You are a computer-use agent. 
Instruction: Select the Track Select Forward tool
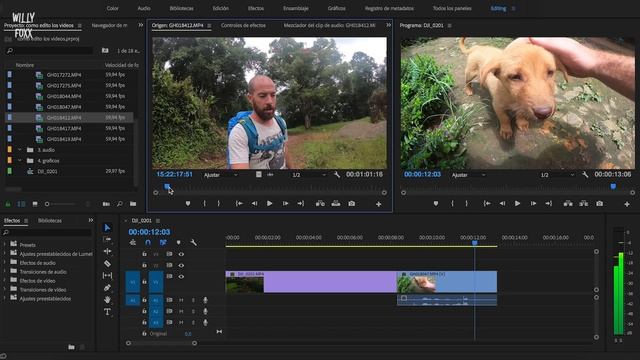pos(107,239)
